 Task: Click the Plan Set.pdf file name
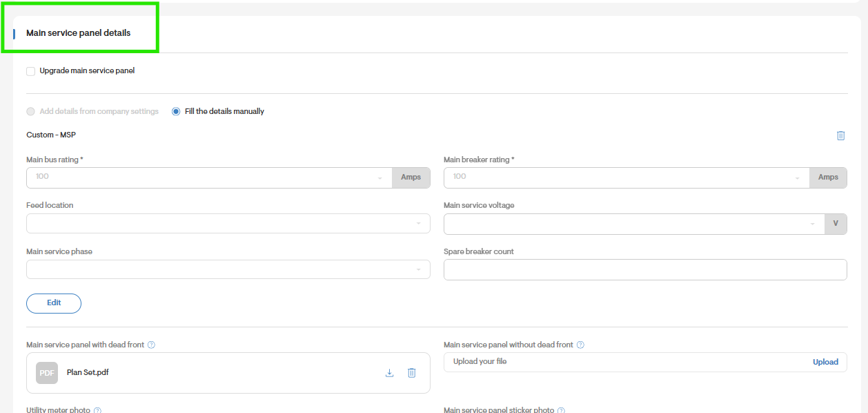(x=88, y=372)
